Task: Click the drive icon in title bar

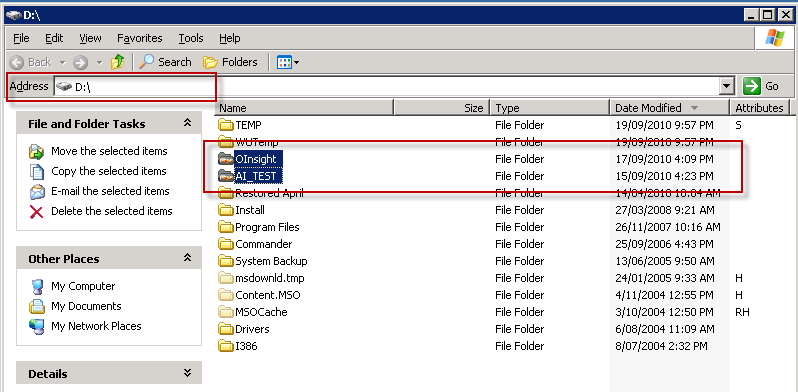Action: [x=13, y=14]
